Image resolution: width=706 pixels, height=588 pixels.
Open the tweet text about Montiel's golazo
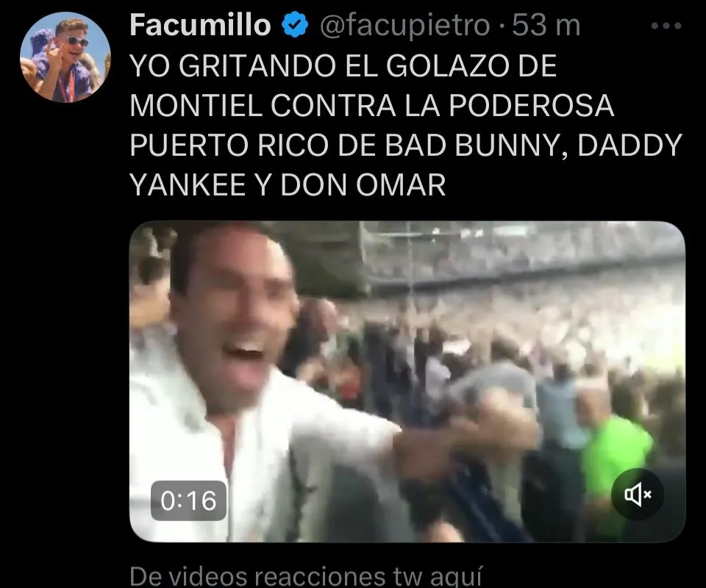pos(405,125)
